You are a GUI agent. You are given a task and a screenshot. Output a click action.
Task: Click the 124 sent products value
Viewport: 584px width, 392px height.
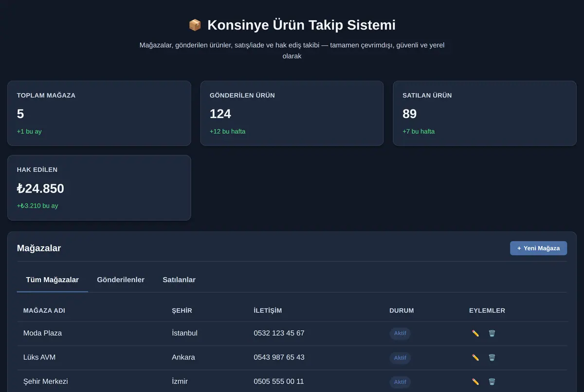[220, 114]
